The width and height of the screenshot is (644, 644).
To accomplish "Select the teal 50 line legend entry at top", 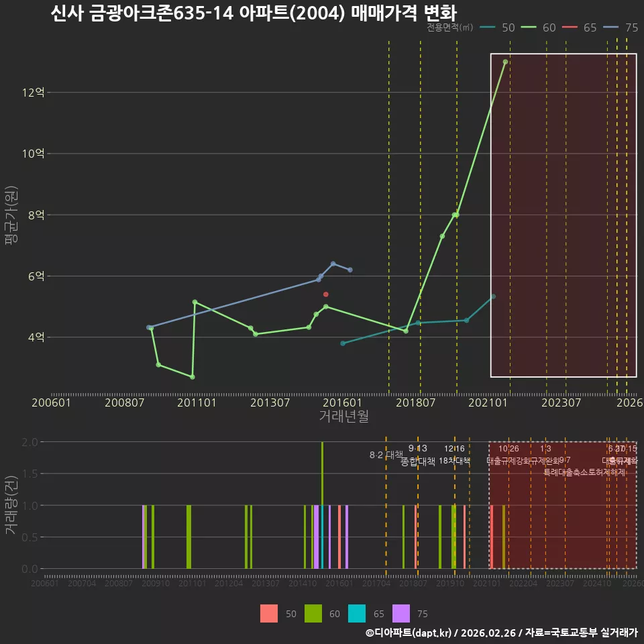I will pos(497,28).
